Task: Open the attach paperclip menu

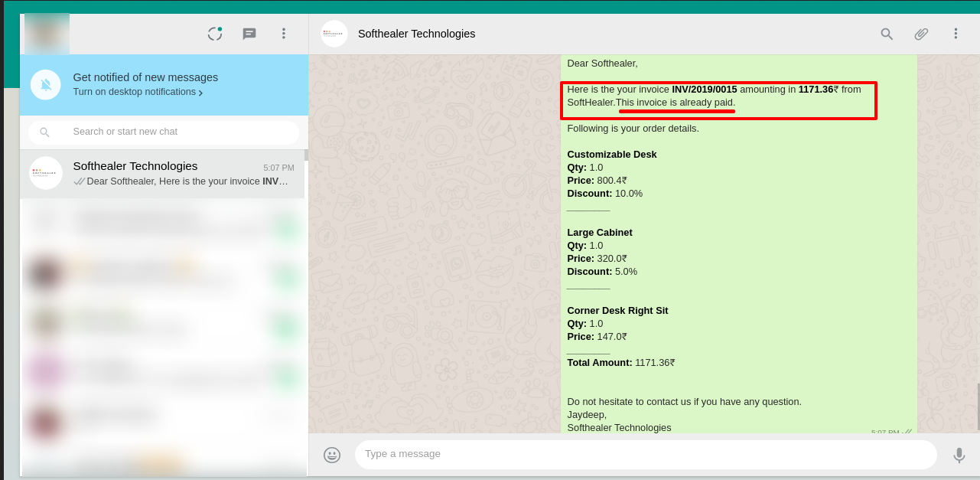Action: [x=921, y=34]
